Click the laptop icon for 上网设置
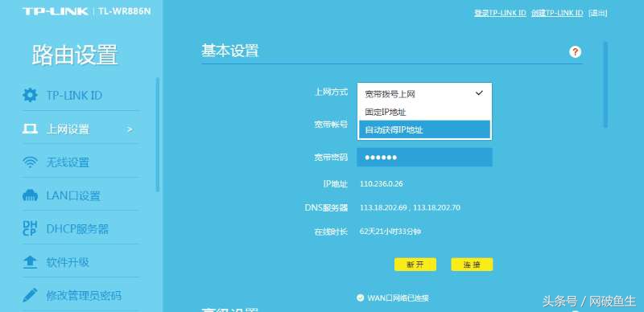 pyautogui.click(x=30, y=129)
